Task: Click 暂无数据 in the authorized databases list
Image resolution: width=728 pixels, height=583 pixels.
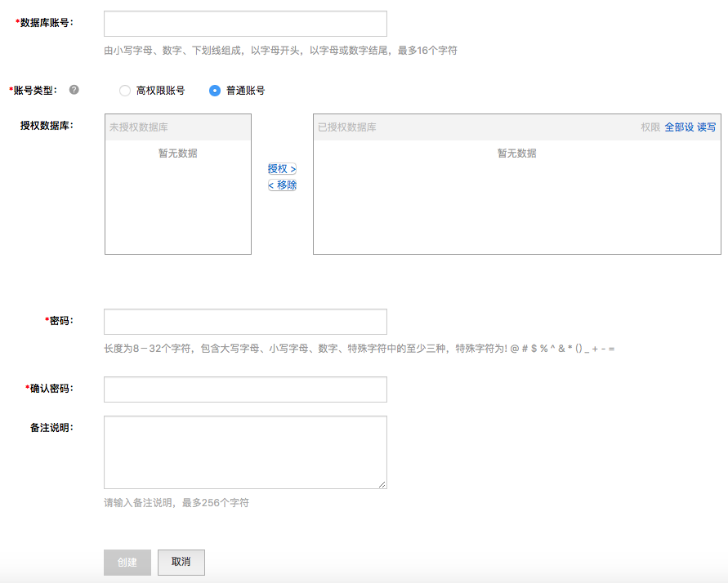Action: [x=516, y=153]
